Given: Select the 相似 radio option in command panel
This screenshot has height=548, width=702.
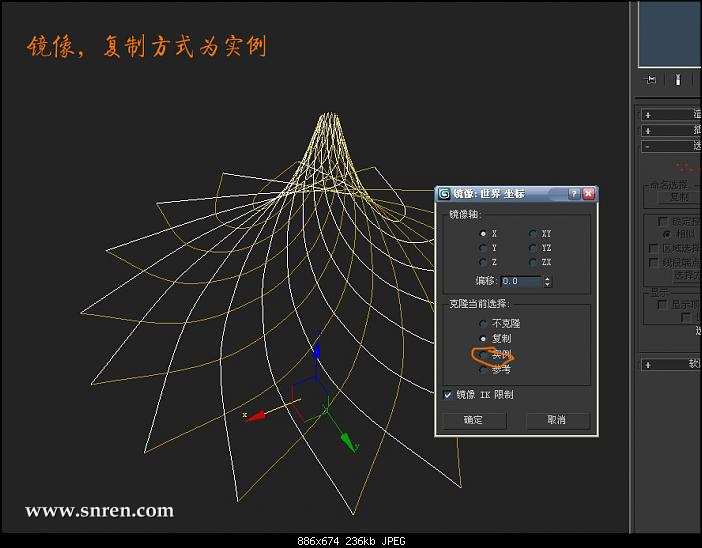Looking at the screenshot, I should pos(666,234).
